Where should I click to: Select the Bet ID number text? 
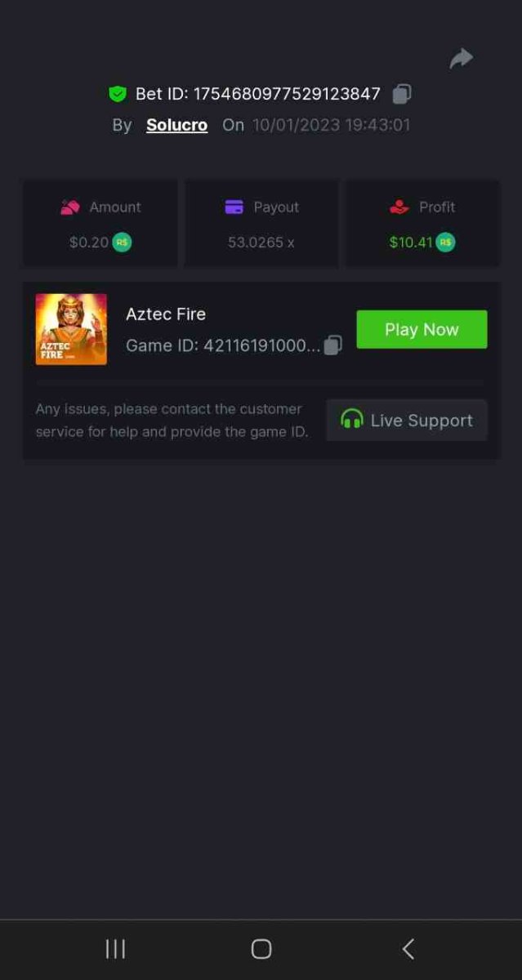click(287, 94)
